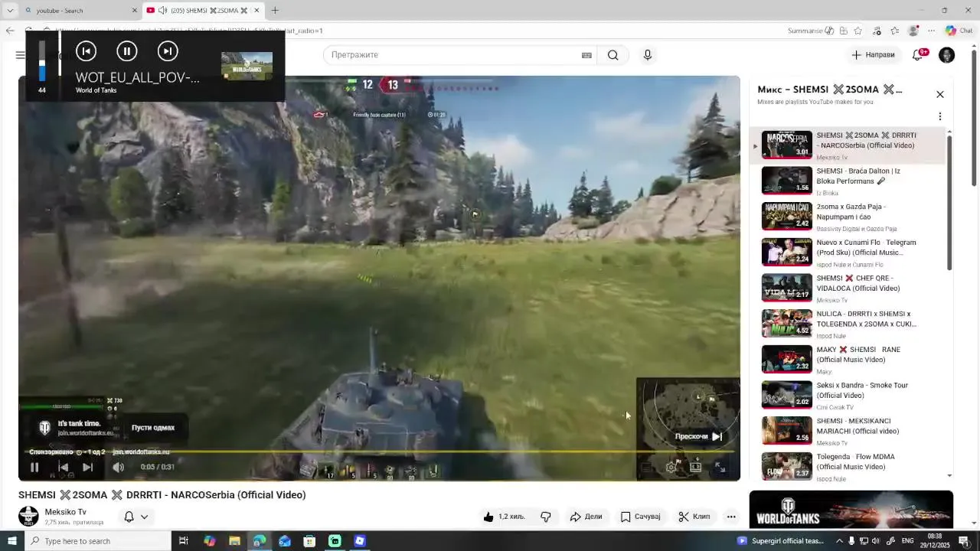Pause playback in the media overlay
The width and height of the screenshot is (980, 551).
(x=126, y=51)
